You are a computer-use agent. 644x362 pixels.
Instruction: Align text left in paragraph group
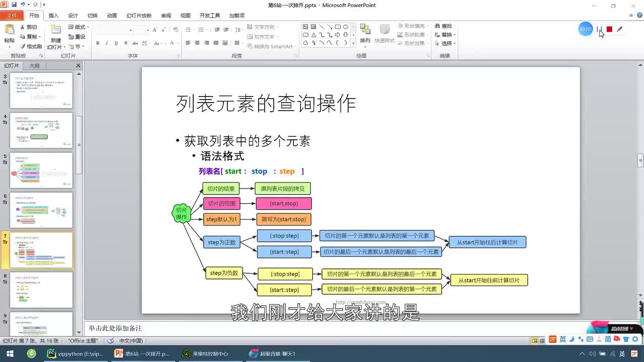pos(188,43)
